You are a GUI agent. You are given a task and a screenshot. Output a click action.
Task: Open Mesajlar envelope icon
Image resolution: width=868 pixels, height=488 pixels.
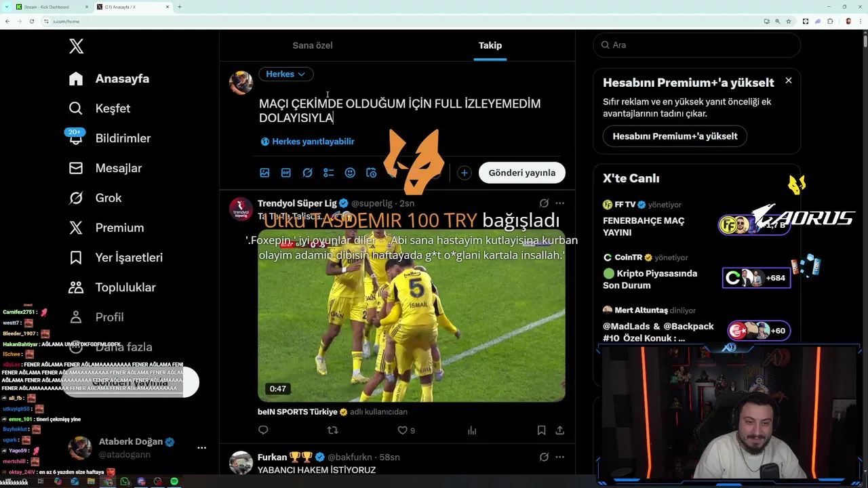point(76,168)
